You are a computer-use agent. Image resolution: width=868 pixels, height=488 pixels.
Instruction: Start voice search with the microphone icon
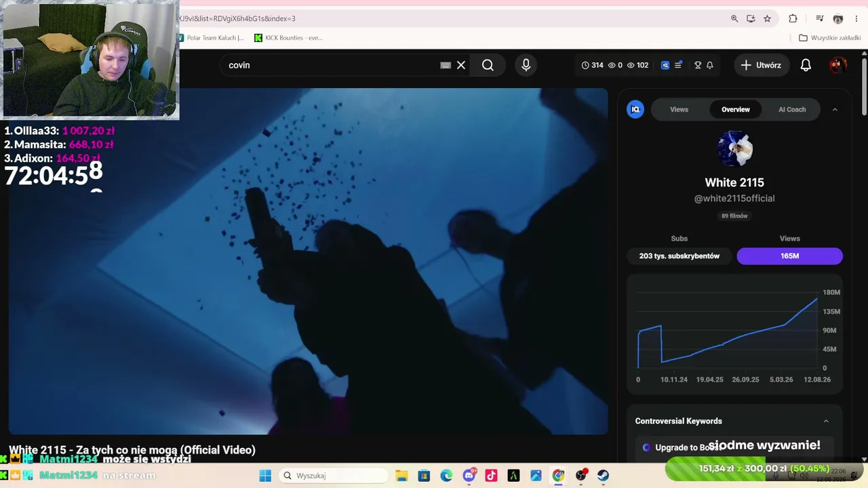pyautogui.click(x=526, y=65)
